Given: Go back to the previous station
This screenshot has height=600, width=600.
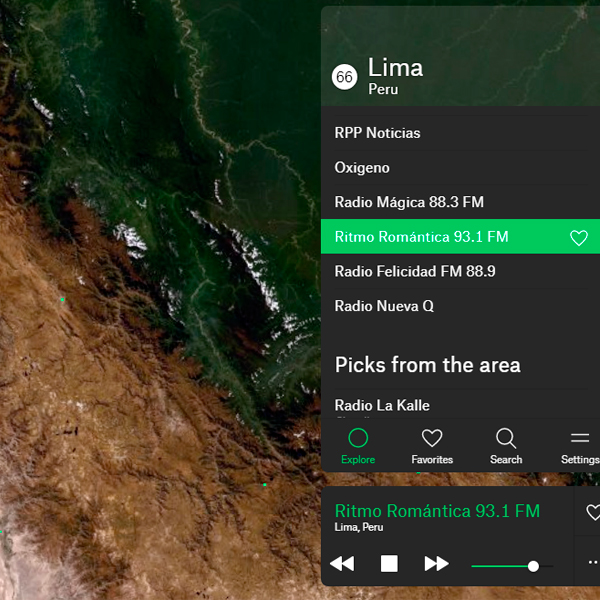Looking at the screenshot, I should tap(342, 564).
